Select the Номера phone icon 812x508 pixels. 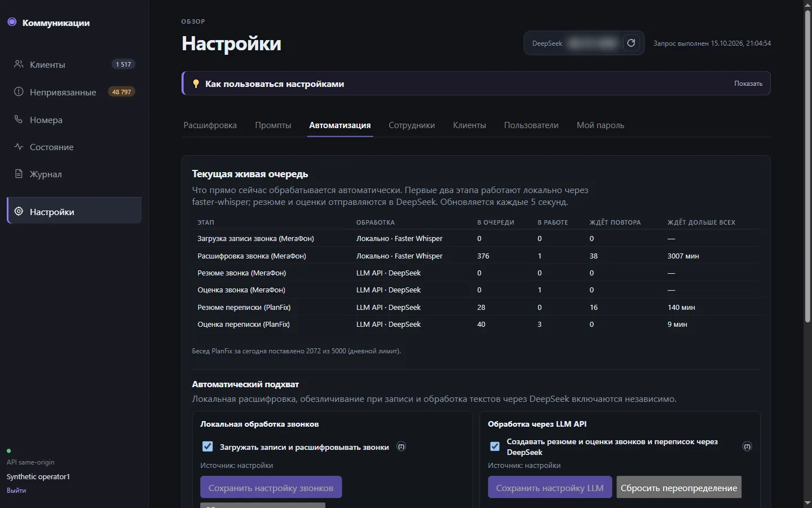tap(19, 119)
